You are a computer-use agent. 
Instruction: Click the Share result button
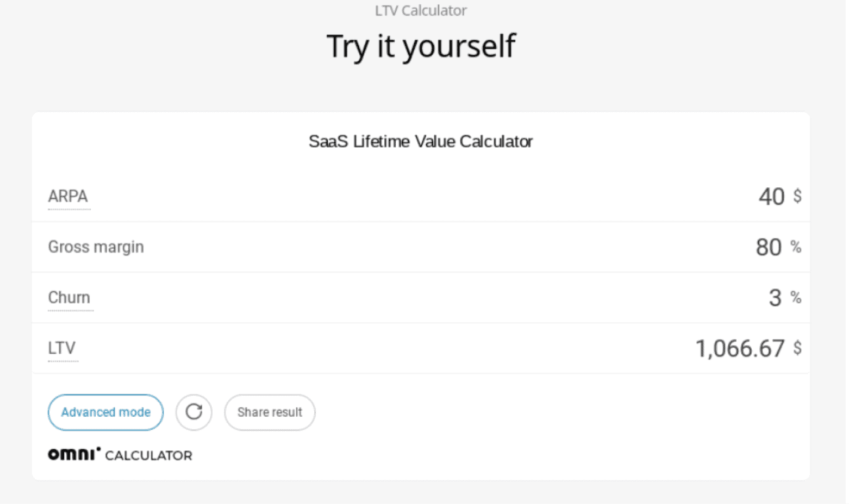click(x=270, y=412)
